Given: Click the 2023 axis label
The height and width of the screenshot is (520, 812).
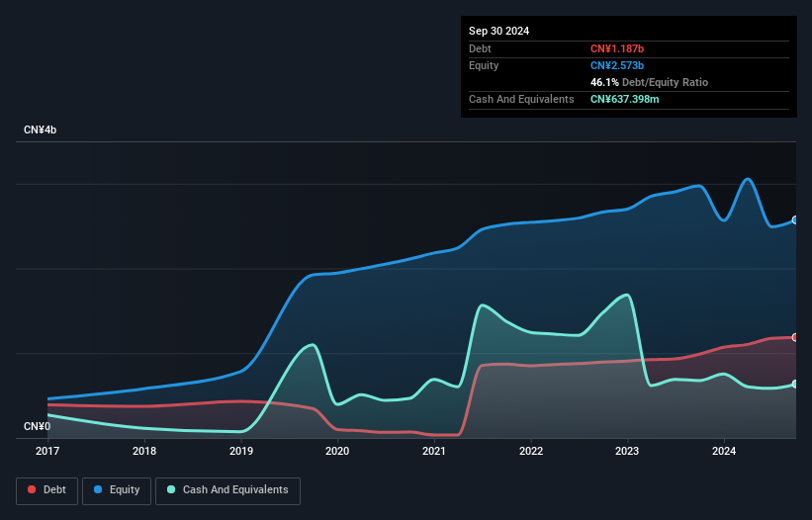Looking at the screenshot, I should coord(627,451).
